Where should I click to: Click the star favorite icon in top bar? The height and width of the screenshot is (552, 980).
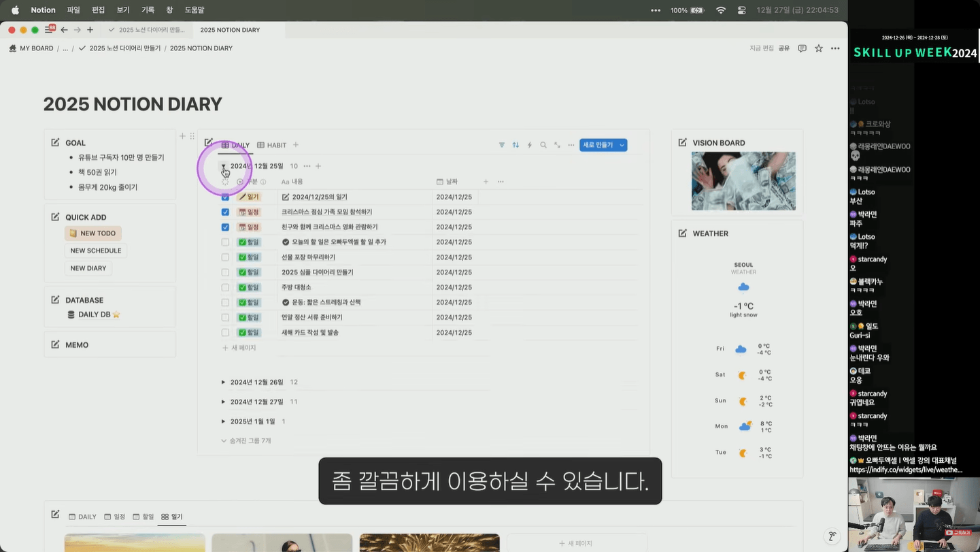coord(819,48)
